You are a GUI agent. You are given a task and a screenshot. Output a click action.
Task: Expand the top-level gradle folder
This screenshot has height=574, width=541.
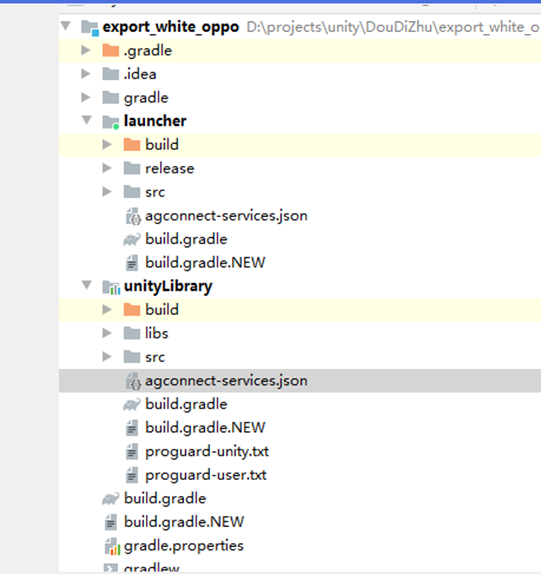click(86, 97)
